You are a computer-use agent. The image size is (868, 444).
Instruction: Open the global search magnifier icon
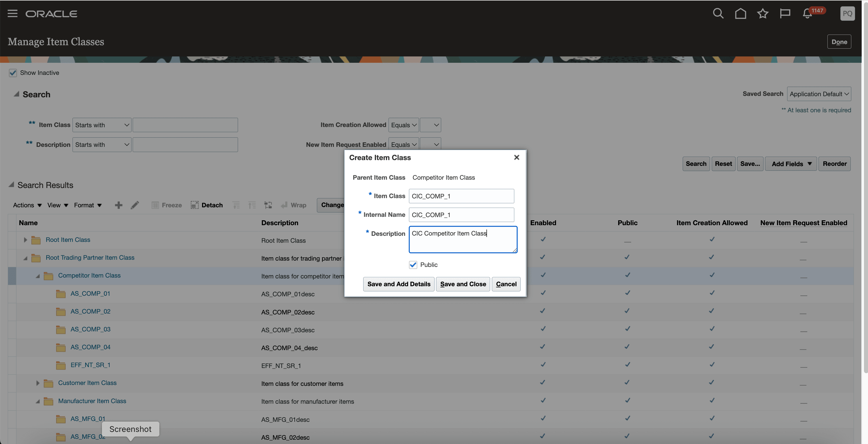pyautogui.click(x=718, y=14)
